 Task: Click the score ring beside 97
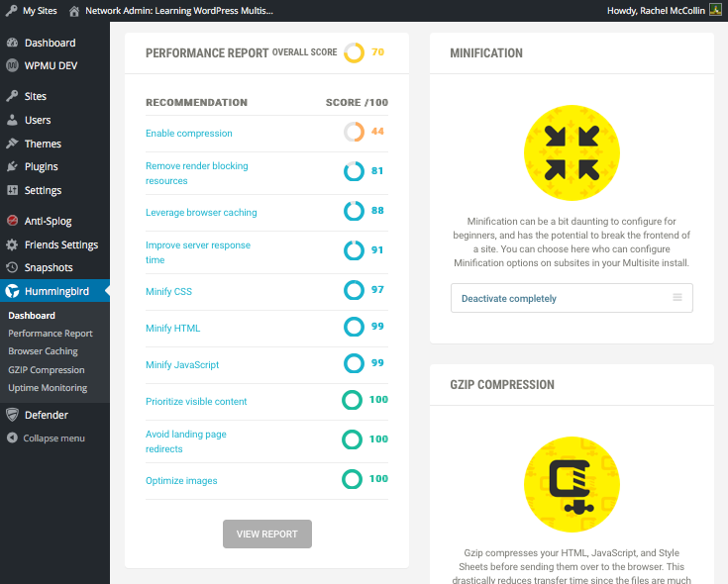tap(354, 290)
